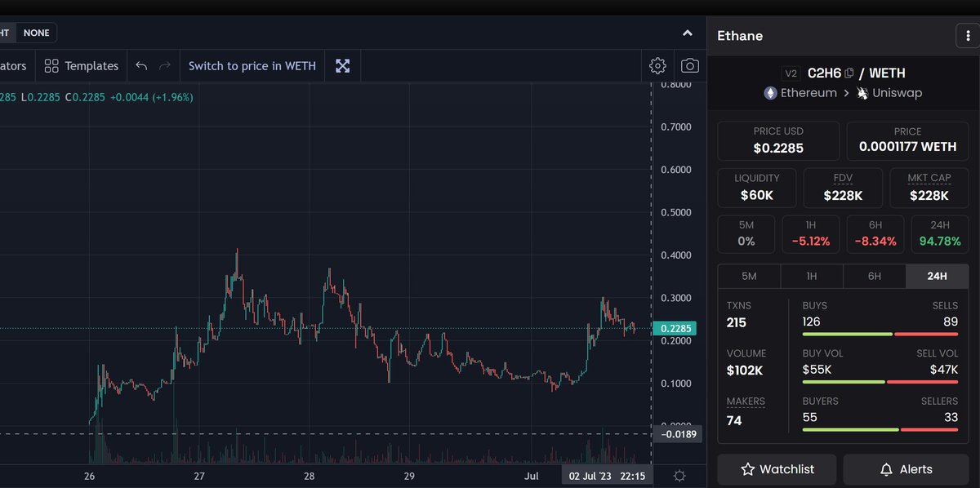This screenshot has height=488, width=980.
Task: Click the PRICE USD $0.2285 box
Action: point(778,141)
